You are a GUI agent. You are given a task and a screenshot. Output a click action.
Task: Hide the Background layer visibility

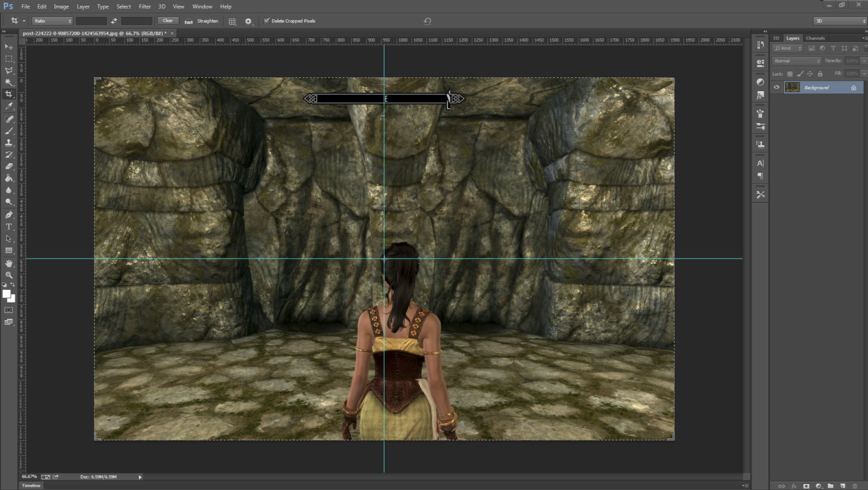[x=777, y=87]
